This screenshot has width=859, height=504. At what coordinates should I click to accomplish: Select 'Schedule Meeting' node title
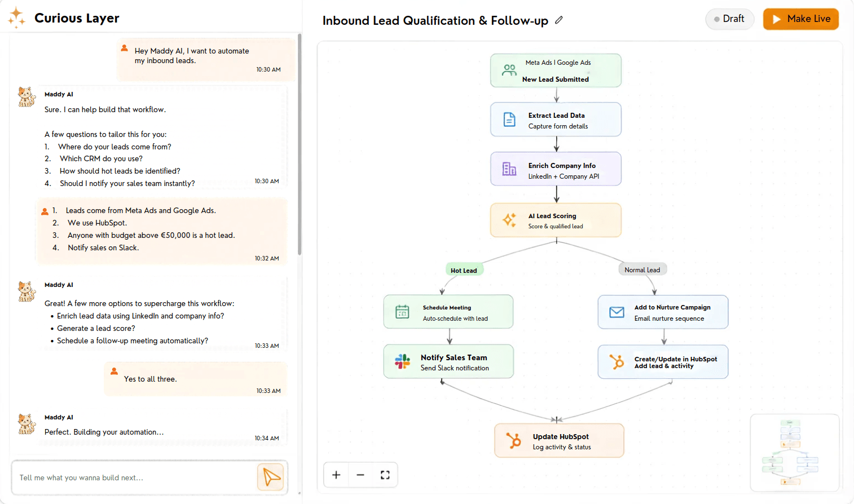point(447,308)
